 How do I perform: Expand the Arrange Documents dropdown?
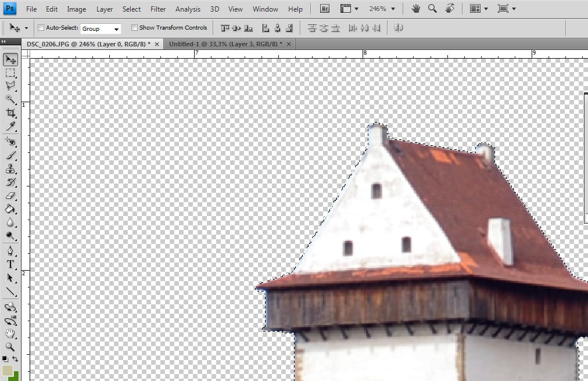(479, 9)
